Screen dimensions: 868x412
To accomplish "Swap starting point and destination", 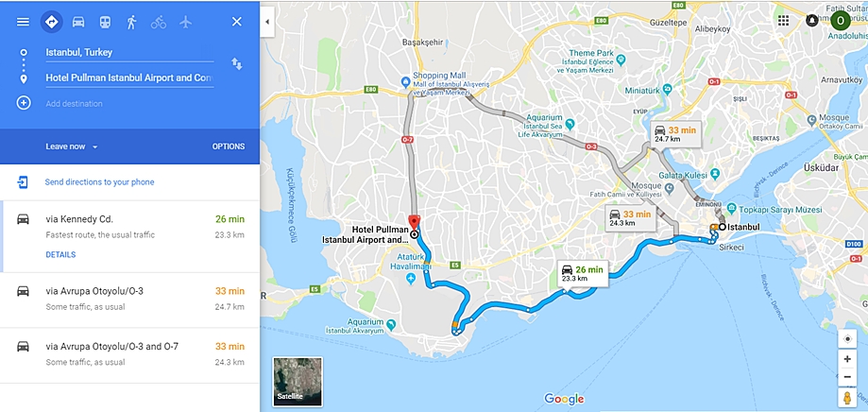I will (237, 63).
